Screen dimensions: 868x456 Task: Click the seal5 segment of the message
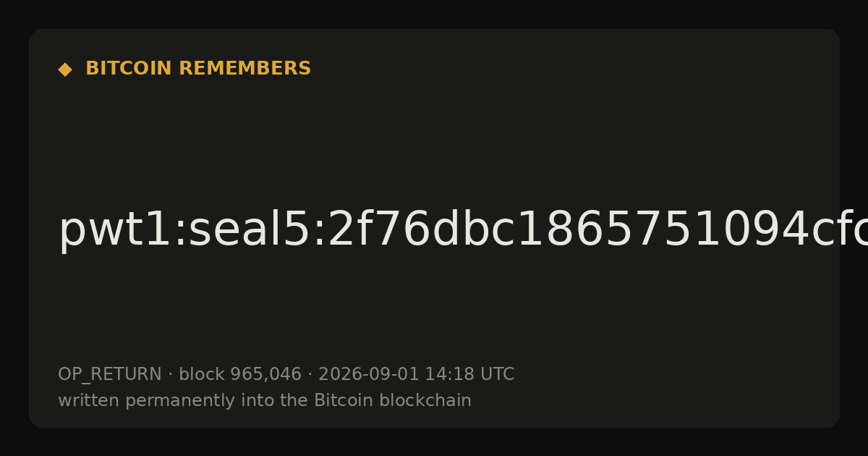click(248, 229)
